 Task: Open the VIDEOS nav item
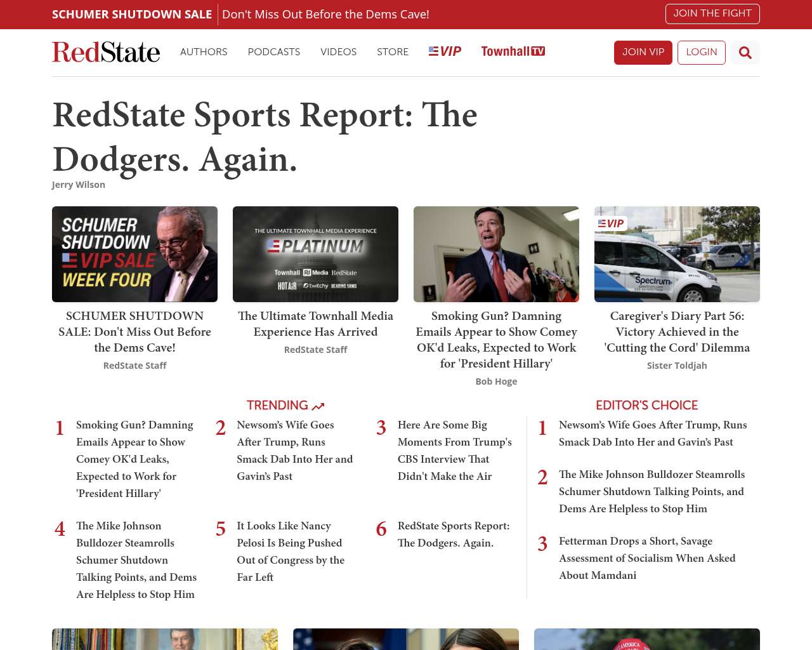(338, 52)
